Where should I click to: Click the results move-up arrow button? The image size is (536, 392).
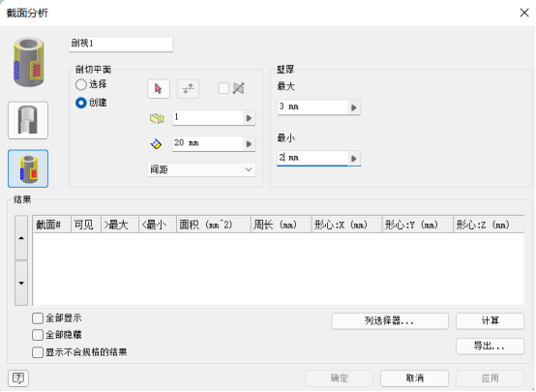[x=21, y=238]
